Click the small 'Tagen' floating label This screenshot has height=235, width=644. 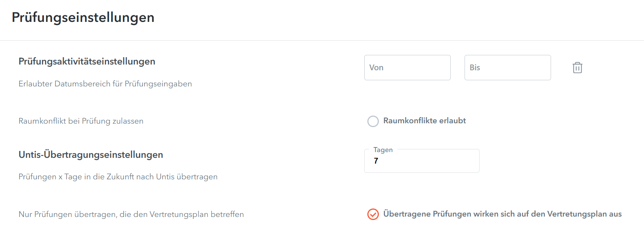(x=383, y=150)
